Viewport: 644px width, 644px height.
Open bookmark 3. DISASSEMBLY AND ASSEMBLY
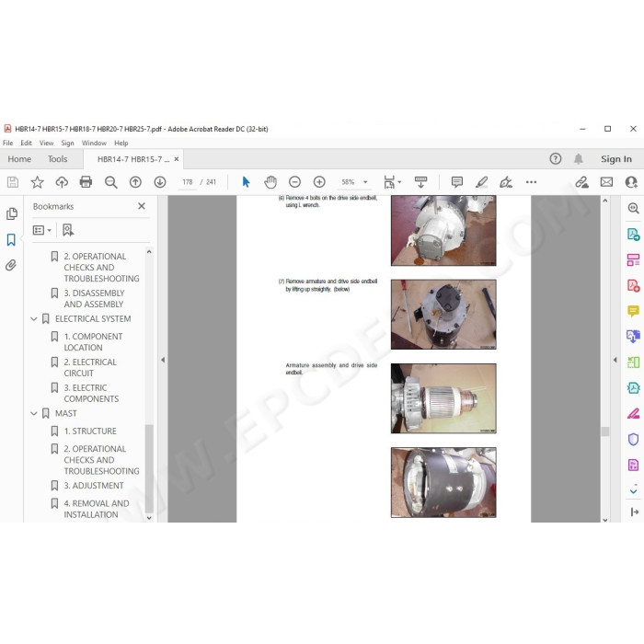[94, 299]
